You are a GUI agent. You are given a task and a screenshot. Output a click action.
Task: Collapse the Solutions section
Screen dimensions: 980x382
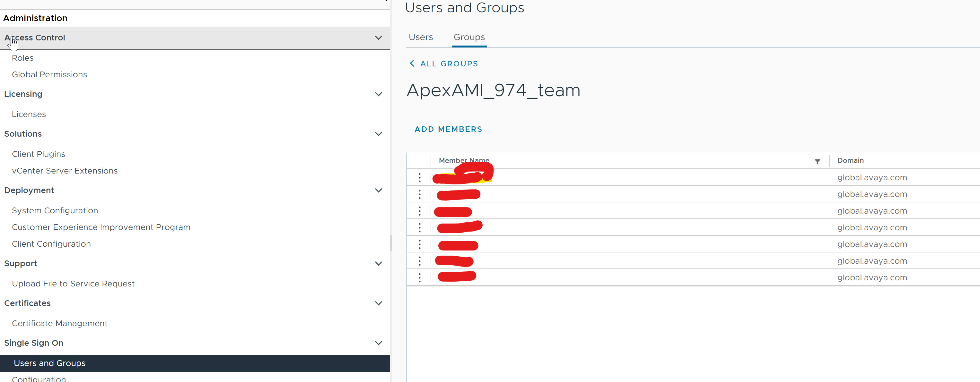click(x=379, y=134)
